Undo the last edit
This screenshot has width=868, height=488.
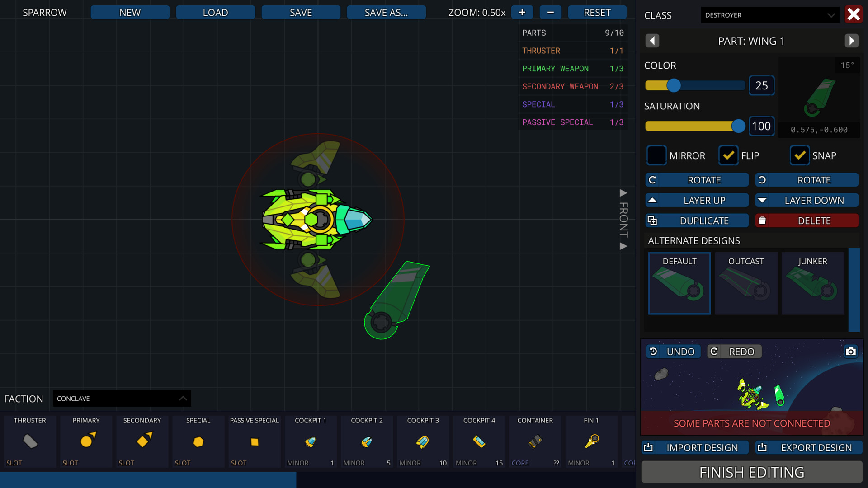pos(673,352)
